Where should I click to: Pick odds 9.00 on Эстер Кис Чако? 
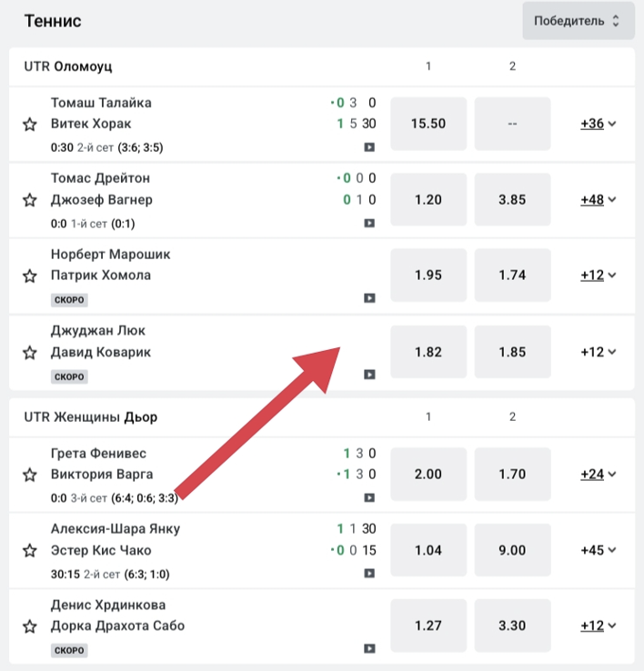[x=512, y=550]
